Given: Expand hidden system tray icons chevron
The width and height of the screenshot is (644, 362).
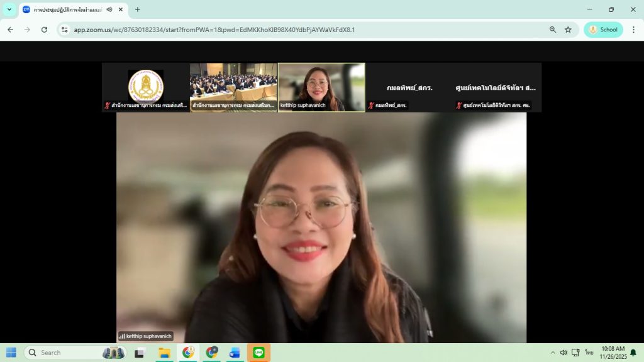Looking at the screenshot, I should coord(553,353).
